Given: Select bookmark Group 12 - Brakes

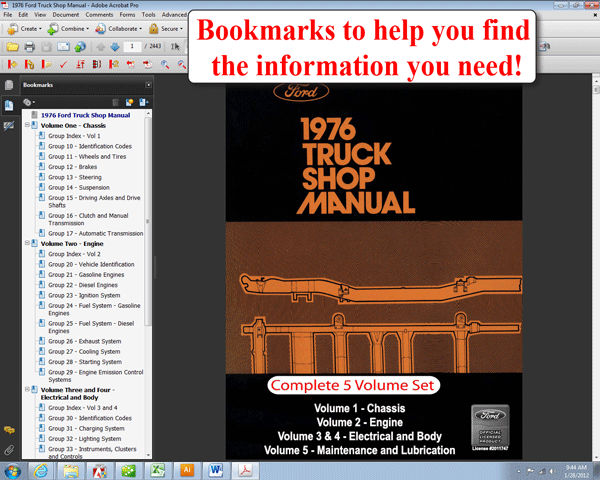Looking at the screenshot, I should [72, 167].
